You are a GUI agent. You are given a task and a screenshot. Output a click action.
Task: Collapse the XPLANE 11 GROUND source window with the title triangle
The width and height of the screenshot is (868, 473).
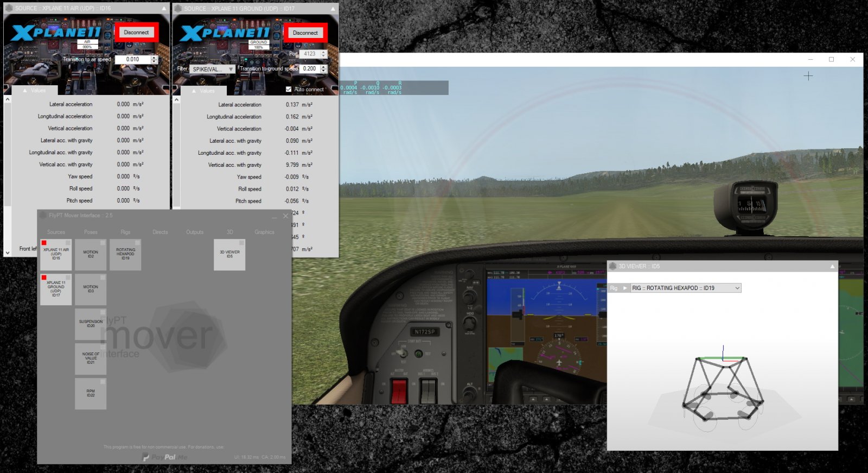pos(333,9)
